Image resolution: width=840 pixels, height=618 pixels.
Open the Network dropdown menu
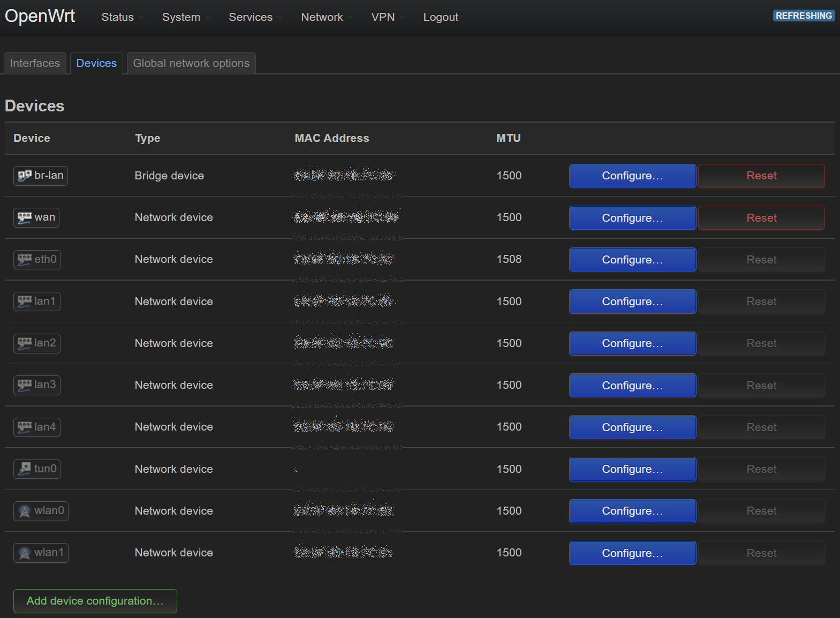click(x=327, y=17)
